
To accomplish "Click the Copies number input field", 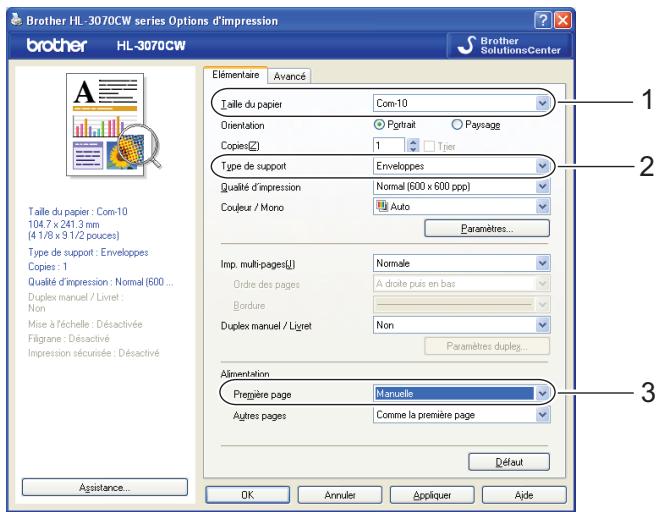I will pos(389,146).
